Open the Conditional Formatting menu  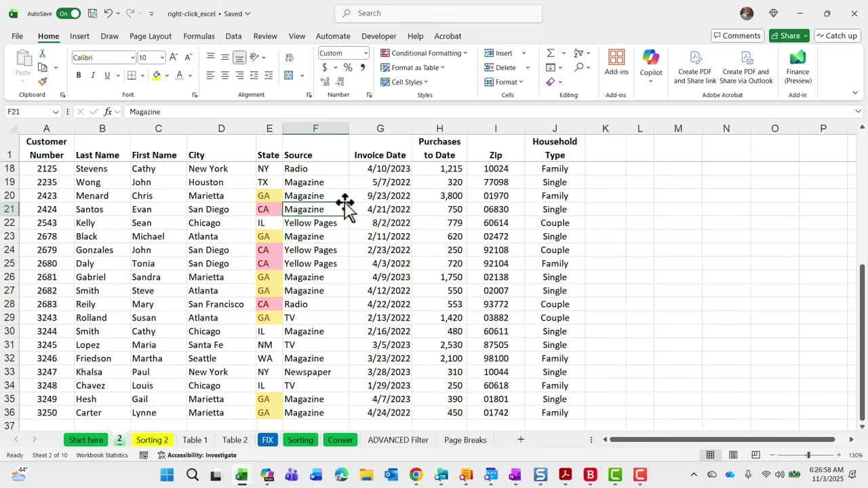point(425,52)
